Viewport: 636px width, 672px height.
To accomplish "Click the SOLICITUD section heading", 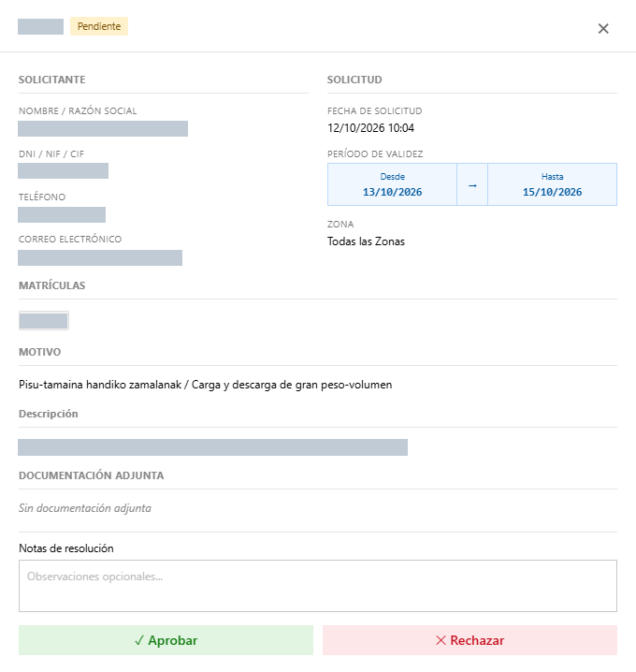I will pos(354,80).
